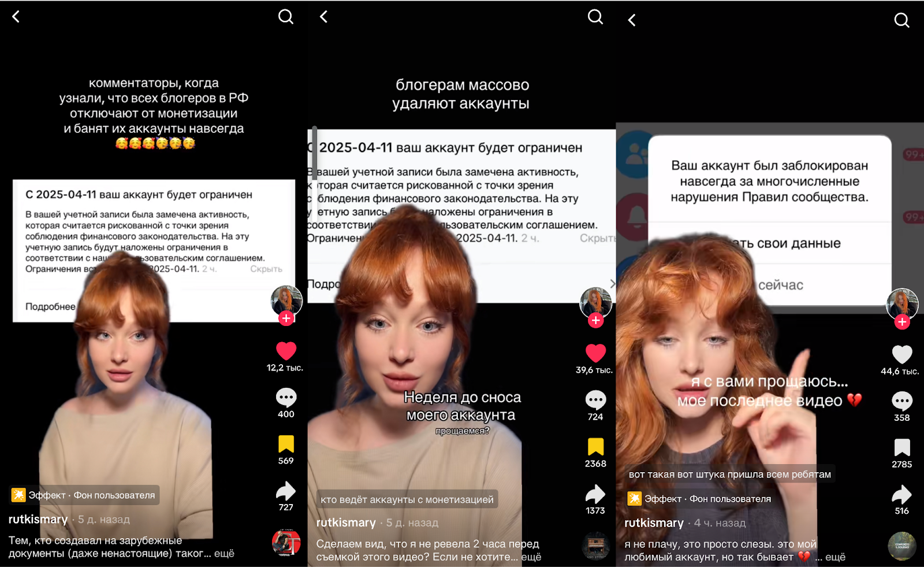Click caption 'вот такая вот штука пришла всем ребятам'
The height and width of the screenshot is (567, 924).
click(730, 475)
